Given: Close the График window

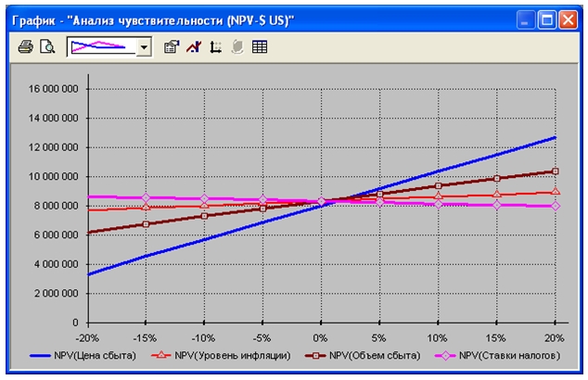Looking at the screenshot, I should (x=569, y=19).
